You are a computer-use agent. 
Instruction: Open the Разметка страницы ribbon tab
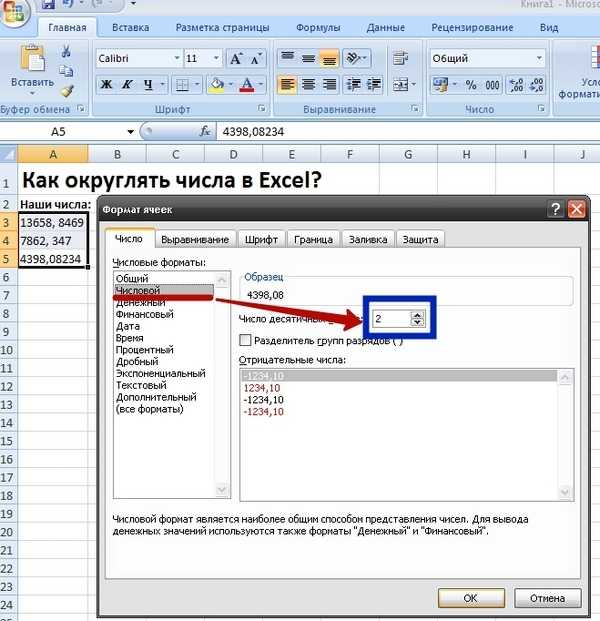[x=222, y=27]
